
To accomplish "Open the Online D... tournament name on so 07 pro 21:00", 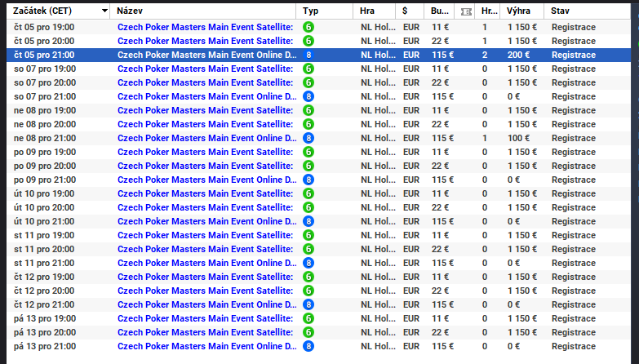I will 207,96.
